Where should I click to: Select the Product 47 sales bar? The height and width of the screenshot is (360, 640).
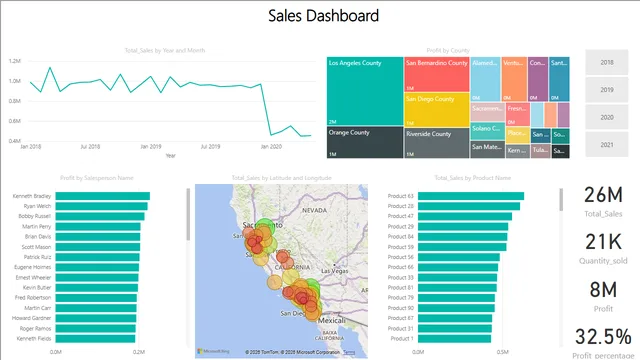tap(465, 216)
